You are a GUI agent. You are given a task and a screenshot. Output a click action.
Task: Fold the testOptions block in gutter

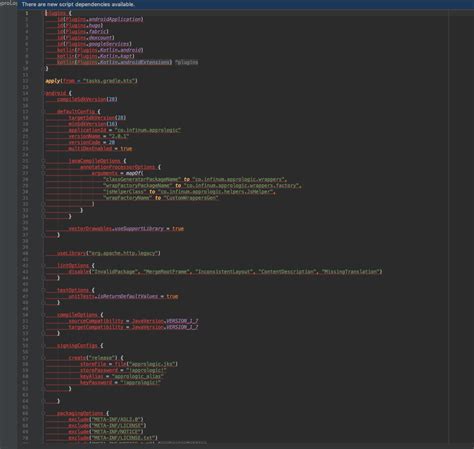pyautogui.click(x=44, y=290)
